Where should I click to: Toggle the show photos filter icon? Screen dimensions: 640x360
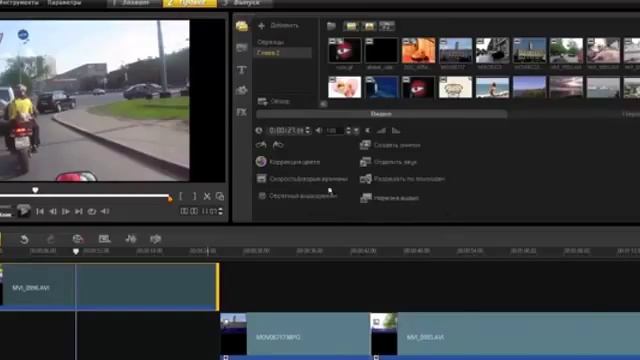pos(369,27)
